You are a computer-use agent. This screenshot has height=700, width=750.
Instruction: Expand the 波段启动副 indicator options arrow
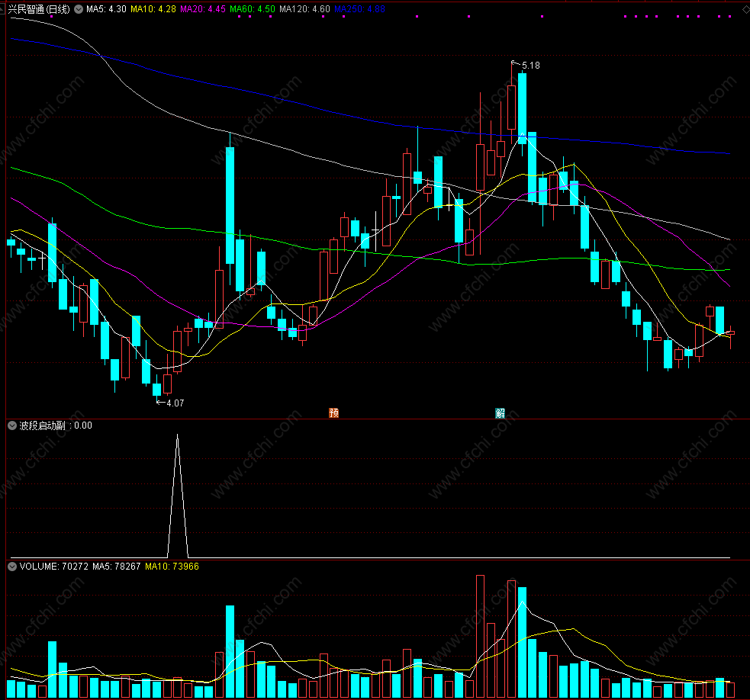pyautogui.click(x=12, y=425)
